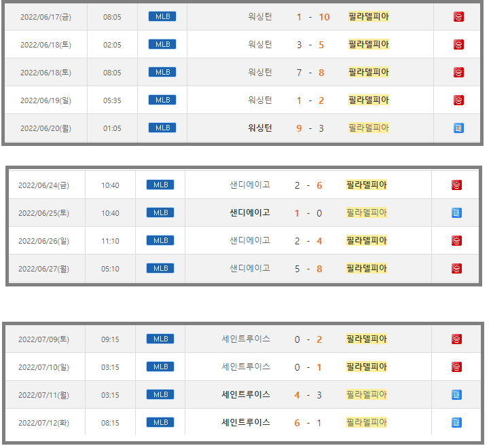Click the 1 - 10 score
The height and width of the screenshot is (448, 491).
pyautogui.click(x=313, y=16)
